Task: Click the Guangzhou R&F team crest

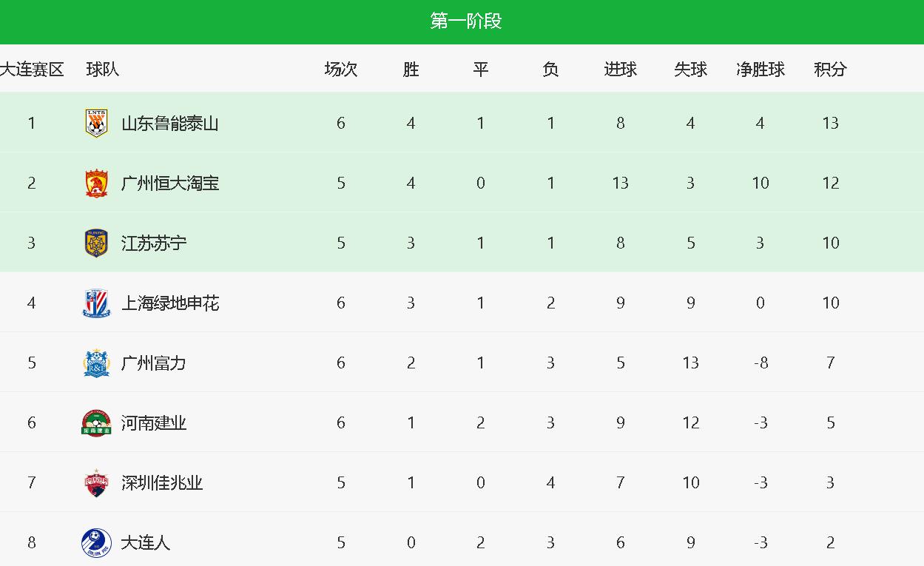Action: [x=96, y=363]
